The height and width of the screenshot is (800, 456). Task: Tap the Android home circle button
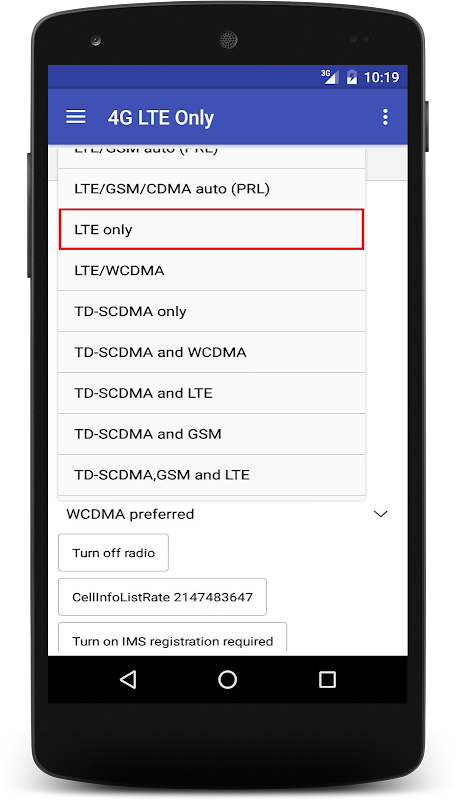[x=227, y=679]
